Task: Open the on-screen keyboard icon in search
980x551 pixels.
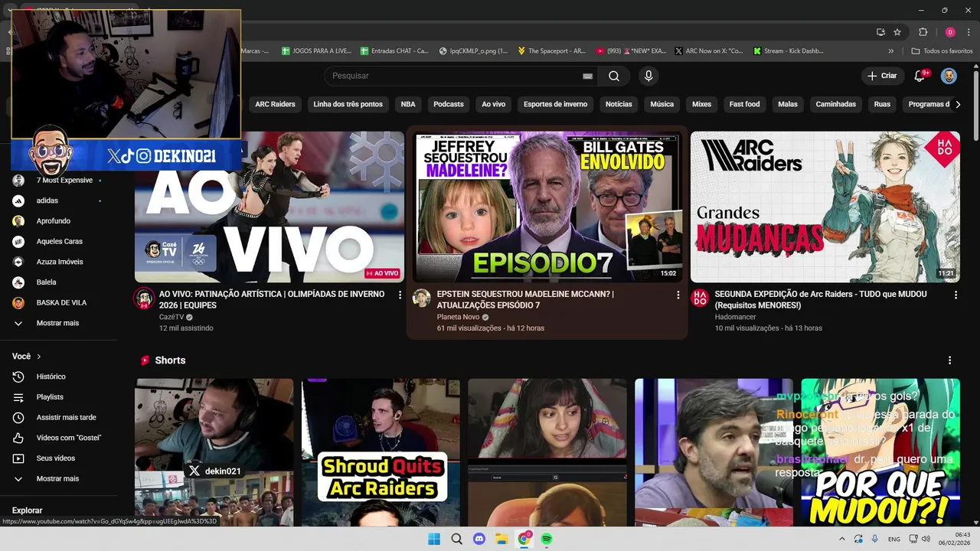Action: pyautogui.click(x=587, y=76)
